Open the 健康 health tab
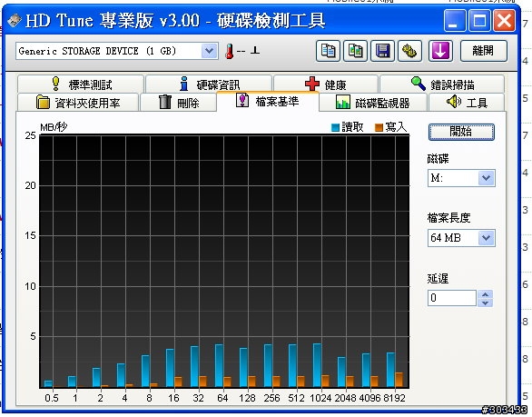 click(x=326, y=84)
